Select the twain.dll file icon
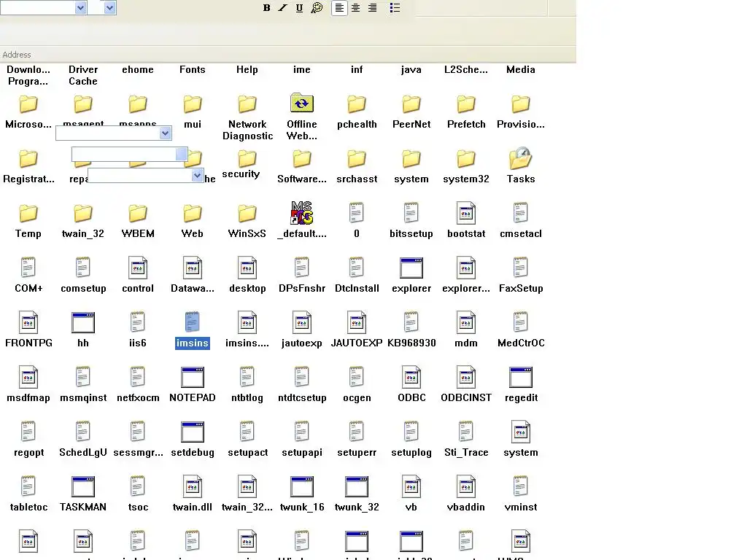The image size is (747, 560). (193, 486)
